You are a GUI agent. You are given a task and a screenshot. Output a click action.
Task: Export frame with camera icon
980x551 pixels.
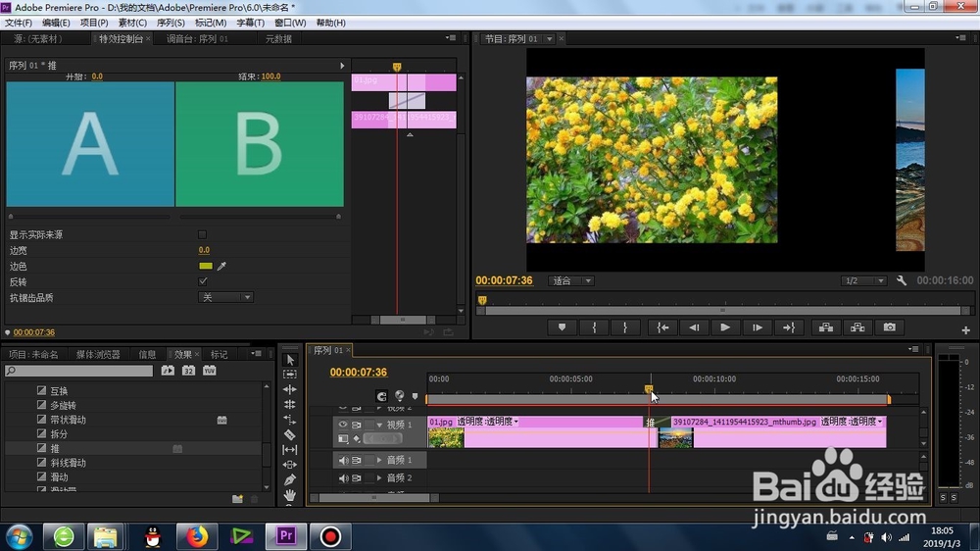click(x=890, y=327)
